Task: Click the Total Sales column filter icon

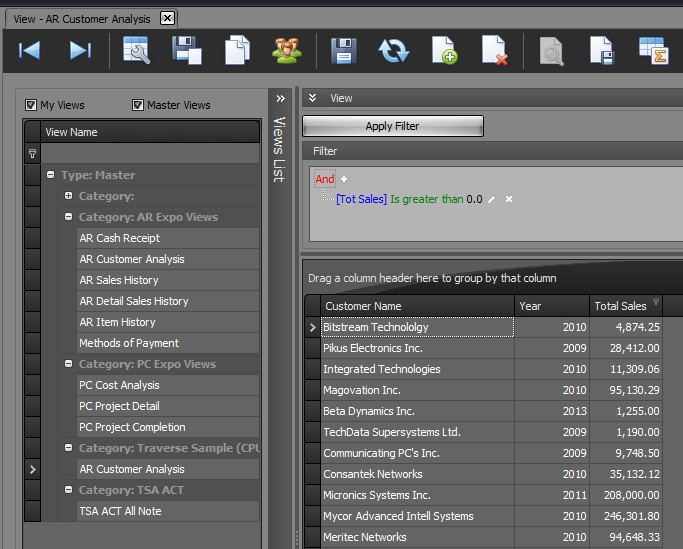Action: pyautogui.click(x=656, y=302)
